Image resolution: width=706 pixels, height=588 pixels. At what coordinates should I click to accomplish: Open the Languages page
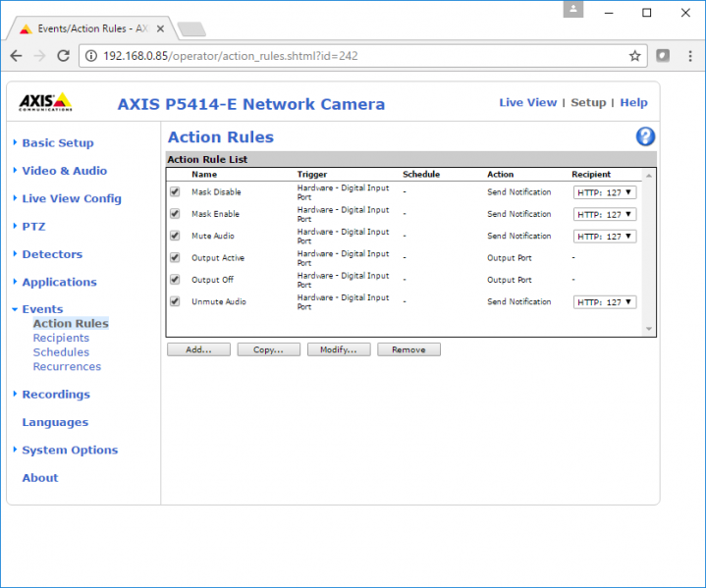[55, 422]
